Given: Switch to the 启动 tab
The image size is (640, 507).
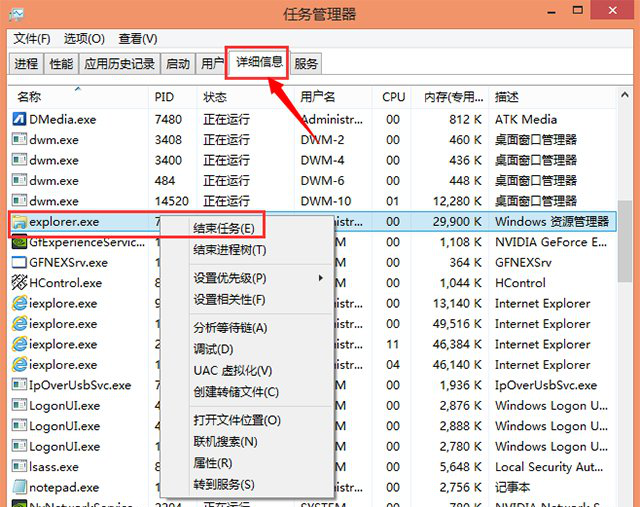Looking at the screenshot, I should click(x=178, y=64).
